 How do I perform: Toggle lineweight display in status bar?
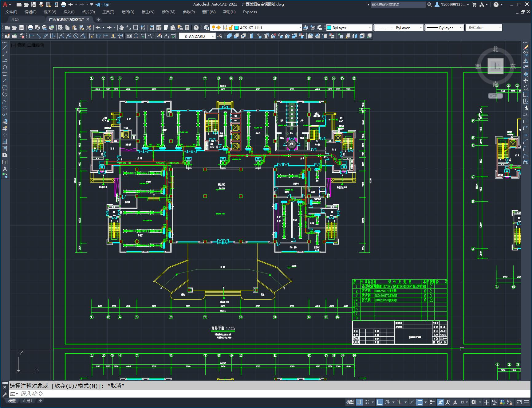[x=432, y=402]
